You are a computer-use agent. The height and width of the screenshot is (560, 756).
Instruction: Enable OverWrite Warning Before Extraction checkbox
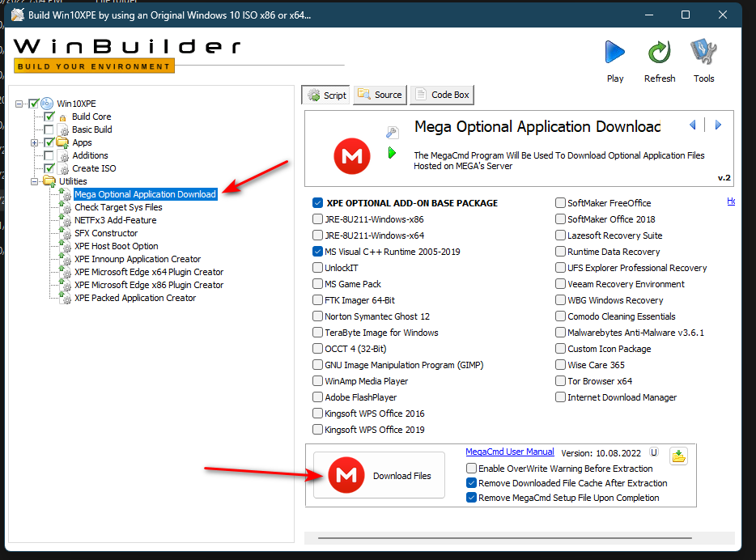471,469
